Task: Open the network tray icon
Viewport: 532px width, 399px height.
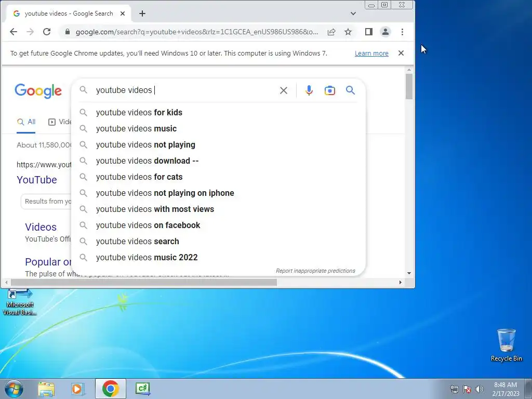Action: click(x=454, y=389)
